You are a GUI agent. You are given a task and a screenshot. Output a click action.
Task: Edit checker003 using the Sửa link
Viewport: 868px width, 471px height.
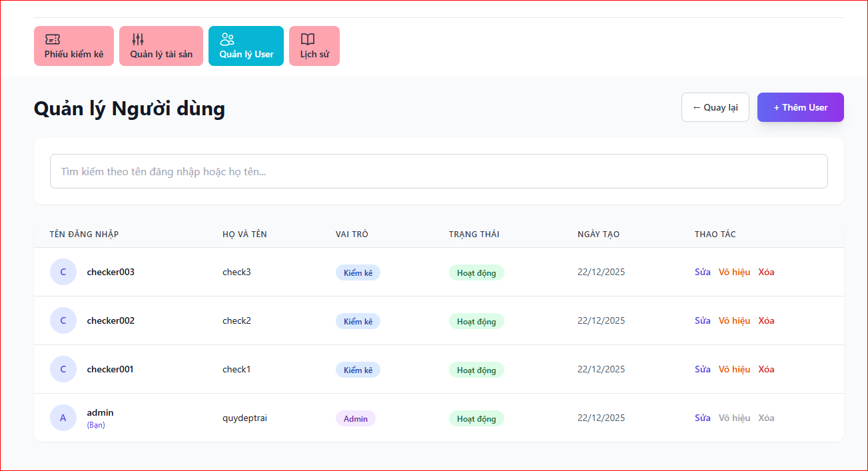[702, 272]
